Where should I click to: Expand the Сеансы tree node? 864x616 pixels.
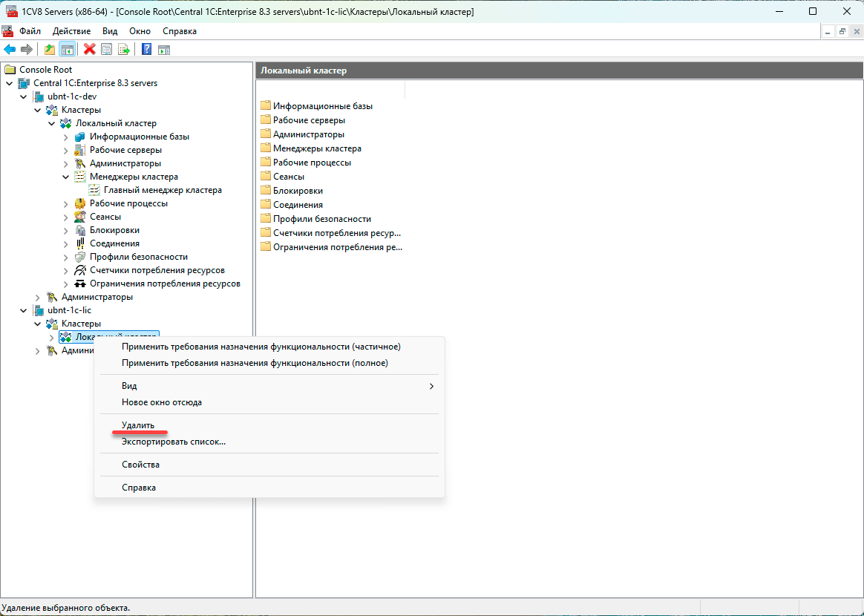point(66,217)
